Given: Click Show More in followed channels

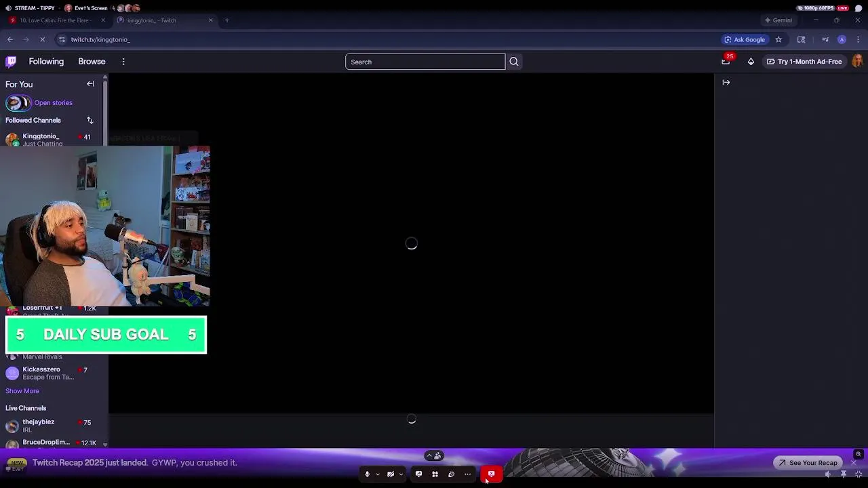Looking at the screenshot, I should [x=22, y=391].
